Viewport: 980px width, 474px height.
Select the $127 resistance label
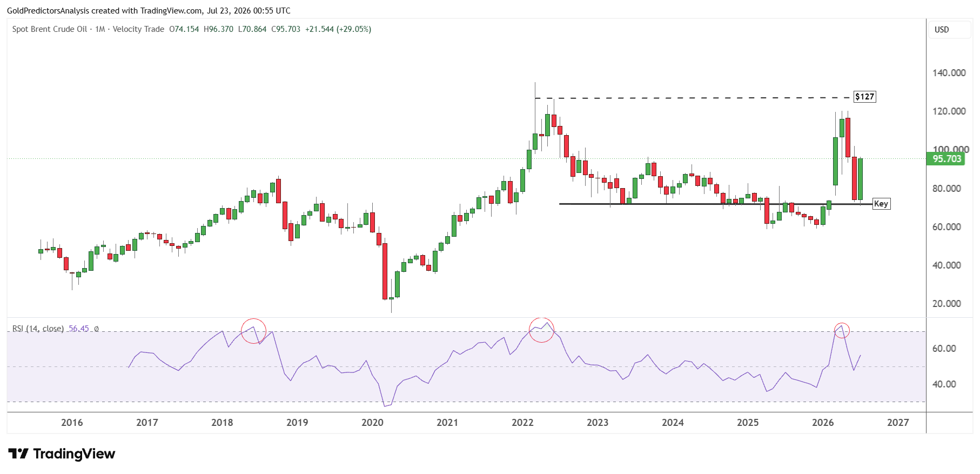click(x=864, y=97)
